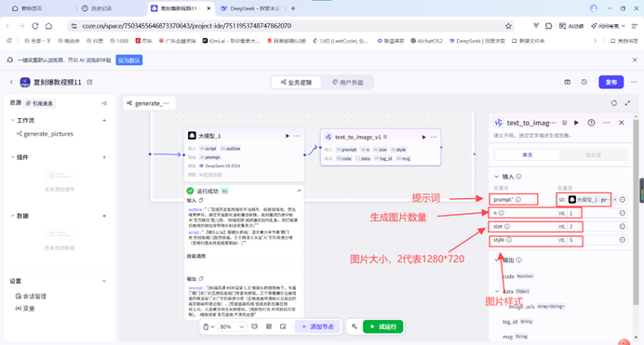This screenshot has width=644, height=345.
Task: Refresh the workflow canvas
Action: (x=614, y=103)
